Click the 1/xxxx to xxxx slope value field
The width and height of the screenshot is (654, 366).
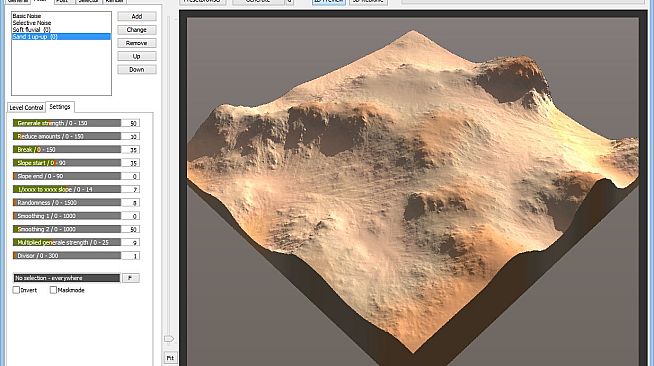[131, 189]
